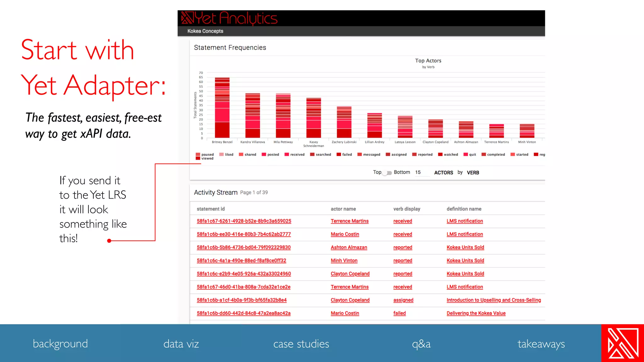Click the Lillian Ardrey bar in chart

375,125
